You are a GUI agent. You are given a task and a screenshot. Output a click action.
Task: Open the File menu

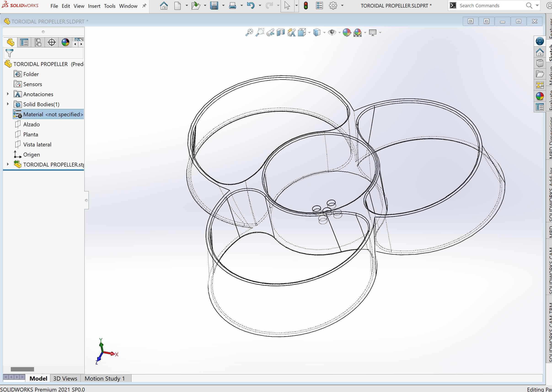tap(54, 6)
